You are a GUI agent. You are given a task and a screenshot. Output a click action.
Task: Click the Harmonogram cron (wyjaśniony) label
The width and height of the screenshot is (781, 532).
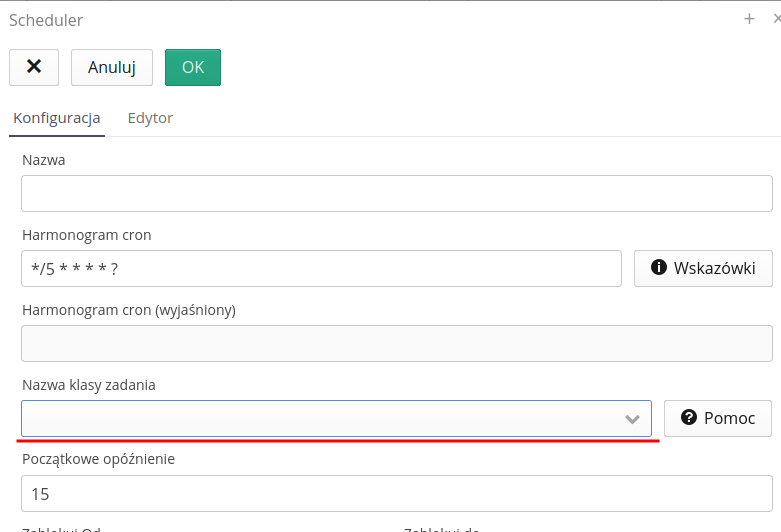(x=129, y=310)
